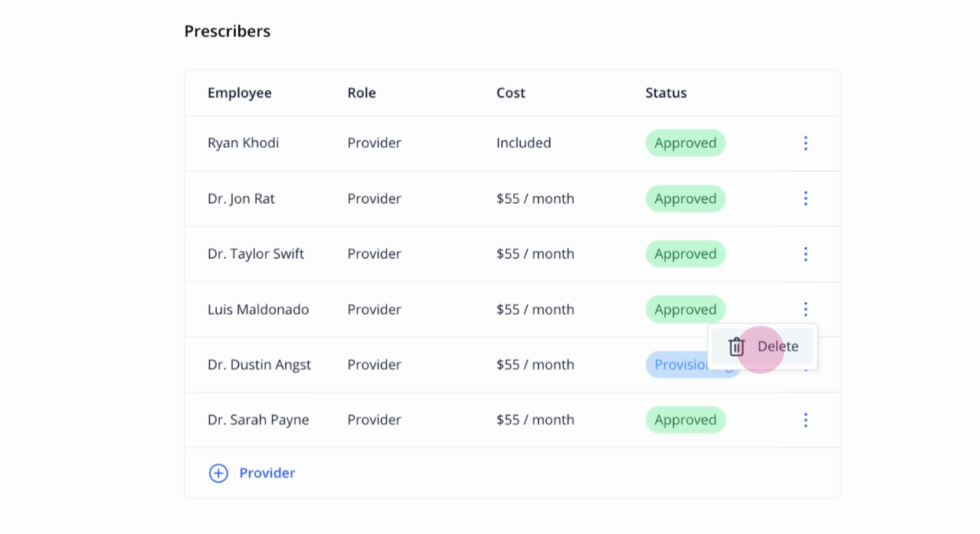Open the three-dot menu for Dr. Jon Rat
Screen dimensions: 980x534
(x=805, y=198)
